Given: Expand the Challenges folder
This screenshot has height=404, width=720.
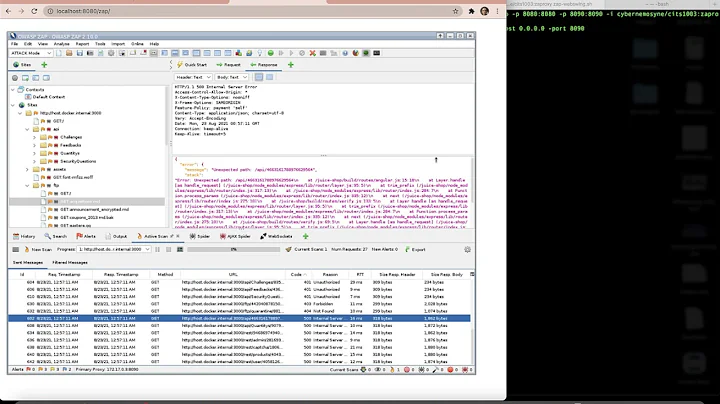Looking at the screenshot, I should pos(34,137).
